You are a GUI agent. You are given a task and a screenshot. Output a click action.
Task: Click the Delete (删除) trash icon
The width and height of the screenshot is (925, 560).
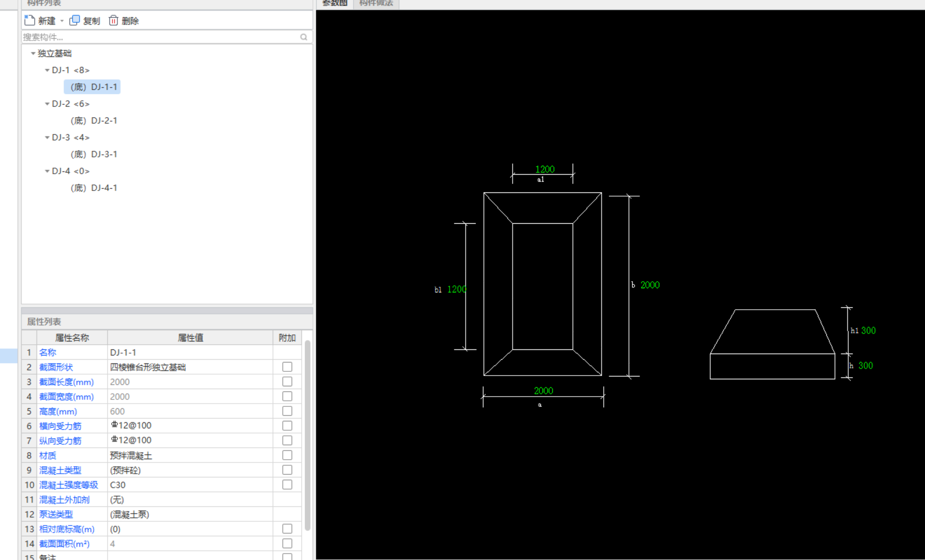coord(113,21)
